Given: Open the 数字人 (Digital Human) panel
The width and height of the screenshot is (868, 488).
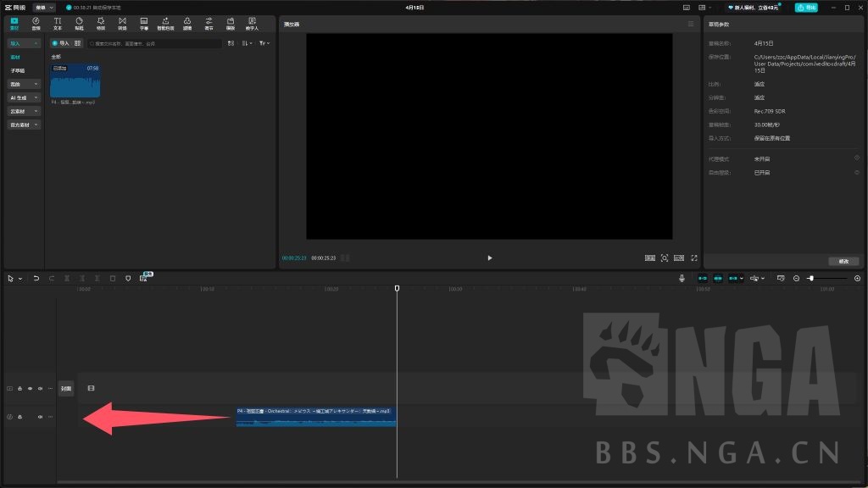Looking at the screenshot, I should 252,23.
